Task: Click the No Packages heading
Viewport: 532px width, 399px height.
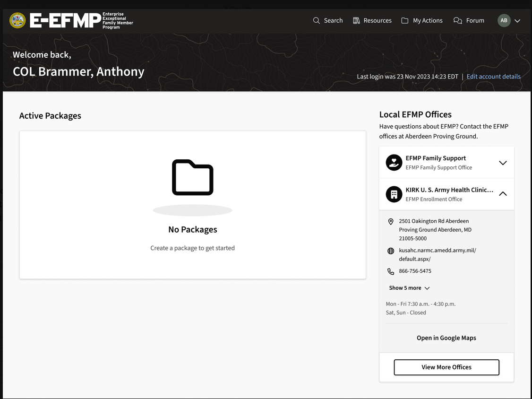Action: 193,230
